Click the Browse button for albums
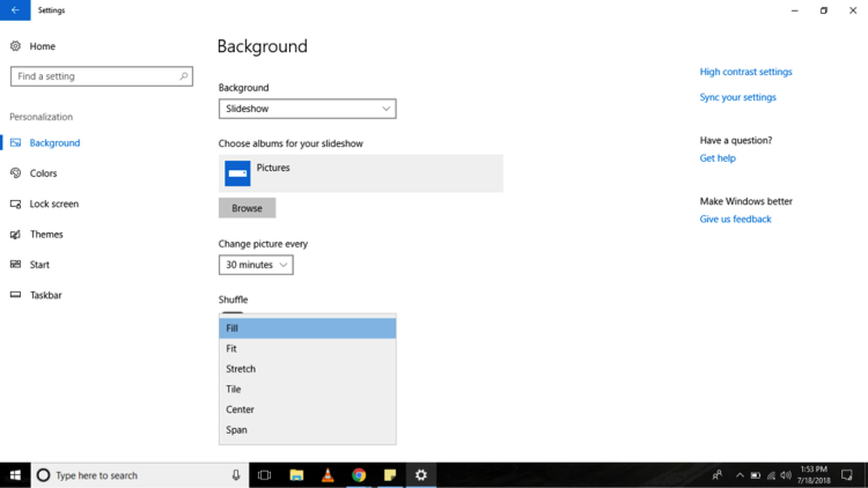The height and width of the screenshot is (488, 868). click(247, 208)
